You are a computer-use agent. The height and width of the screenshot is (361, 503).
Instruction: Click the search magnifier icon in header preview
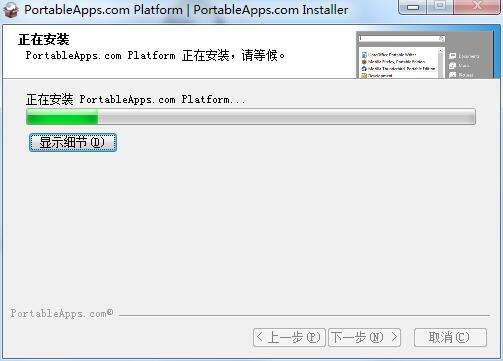(442, 39)
